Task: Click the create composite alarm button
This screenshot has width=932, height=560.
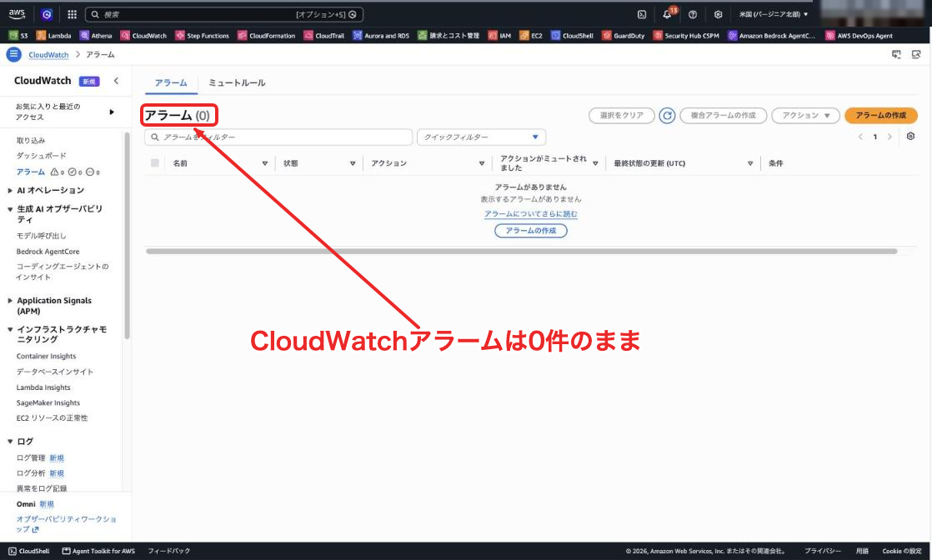Action: point(724,115)
